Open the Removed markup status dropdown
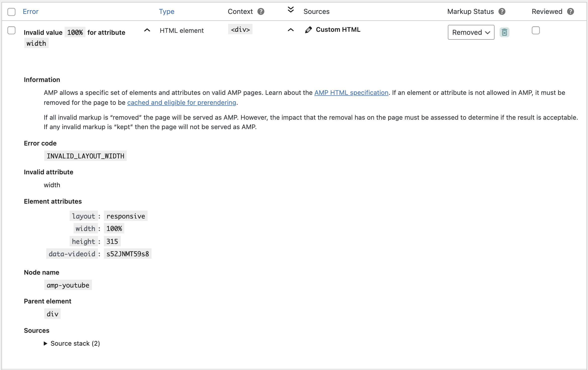Screen dimensions: 588x370 tap(471, 32)
